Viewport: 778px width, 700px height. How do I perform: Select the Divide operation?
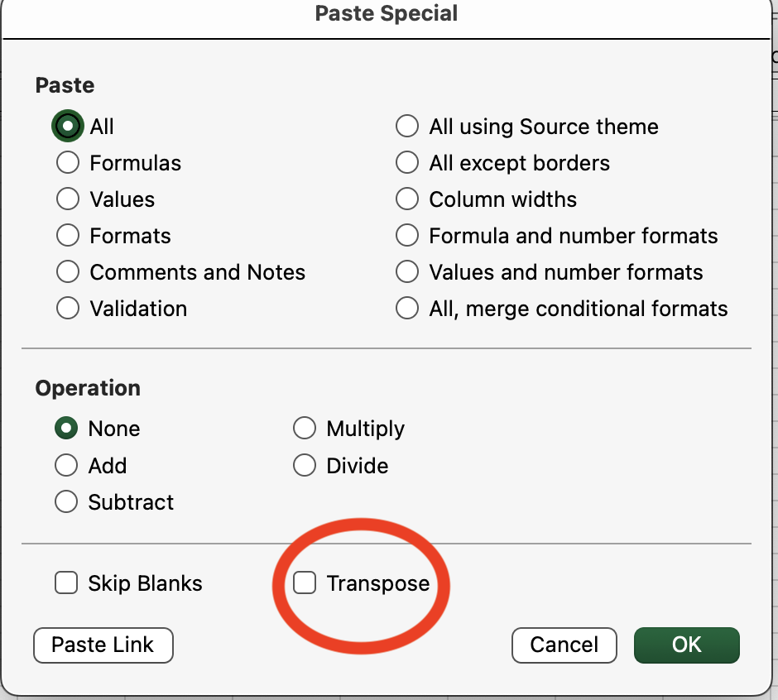tap(305, 465)
